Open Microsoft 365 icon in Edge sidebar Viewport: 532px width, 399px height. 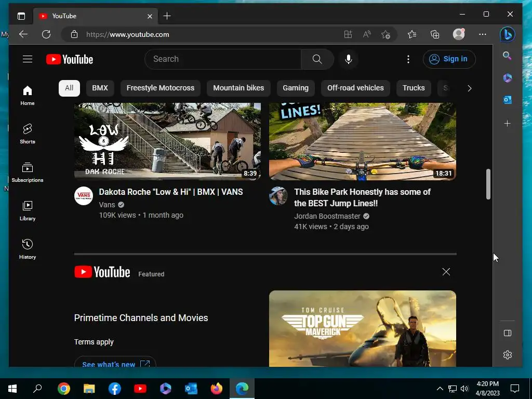[x=507, y=78]
